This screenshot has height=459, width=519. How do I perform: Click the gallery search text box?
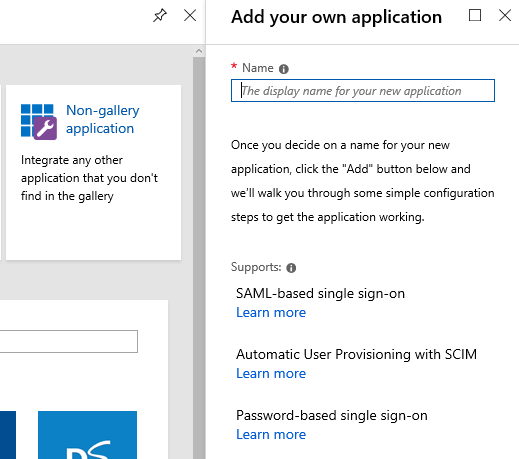69,341
